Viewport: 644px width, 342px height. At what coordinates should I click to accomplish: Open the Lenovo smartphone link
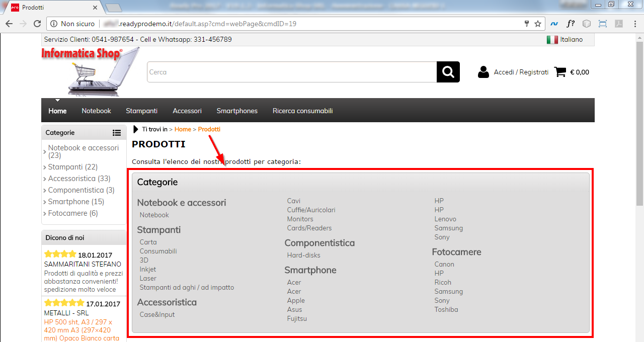446,219
